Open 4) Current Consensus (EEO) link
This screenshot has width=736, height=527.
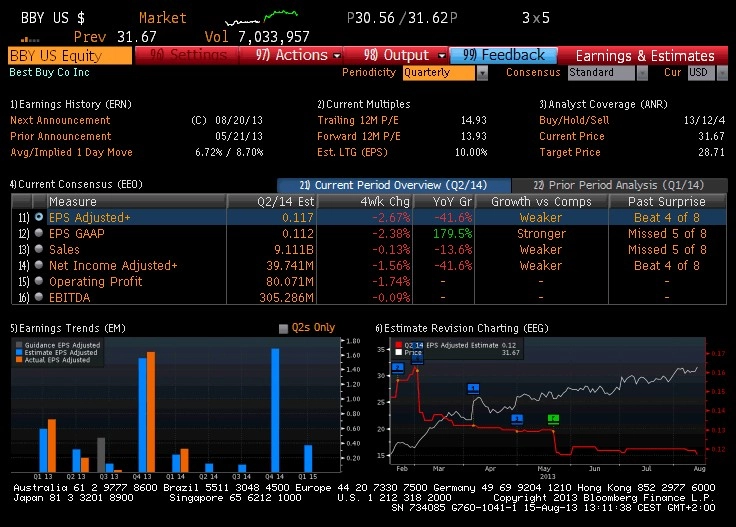click(x=76, y=184)
